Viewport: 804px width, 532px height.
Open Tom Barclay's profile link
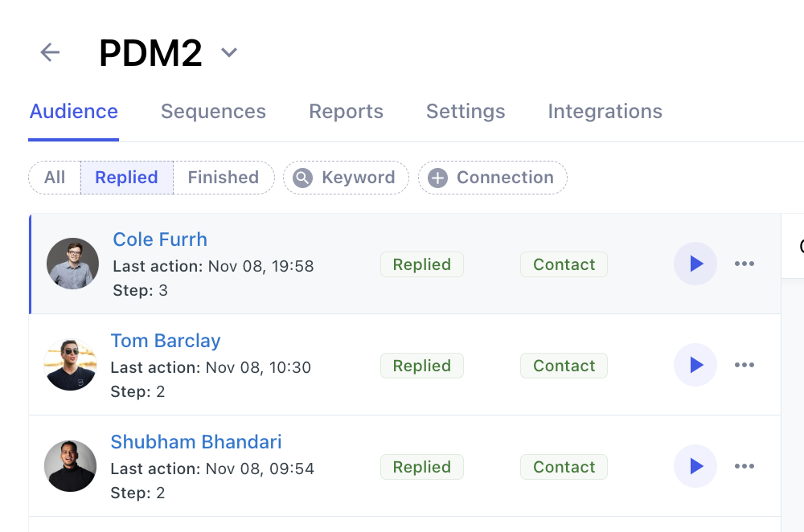[x=166, y=341]
